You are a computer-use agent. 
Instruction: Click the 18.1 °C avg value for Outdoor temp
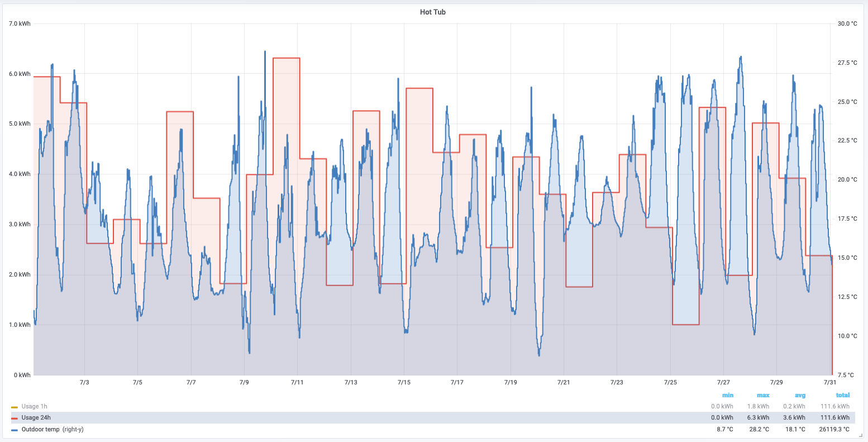[796, 429]
